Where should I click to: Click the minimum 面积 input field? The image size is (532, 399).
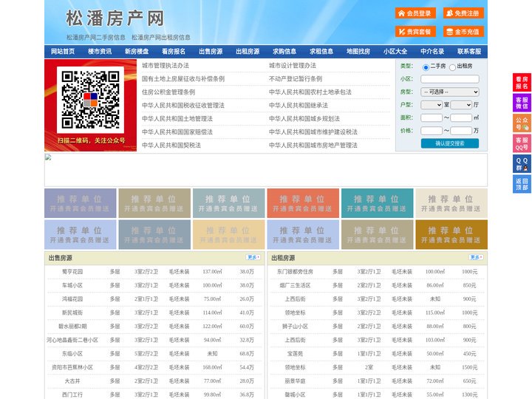click(432, 117)
